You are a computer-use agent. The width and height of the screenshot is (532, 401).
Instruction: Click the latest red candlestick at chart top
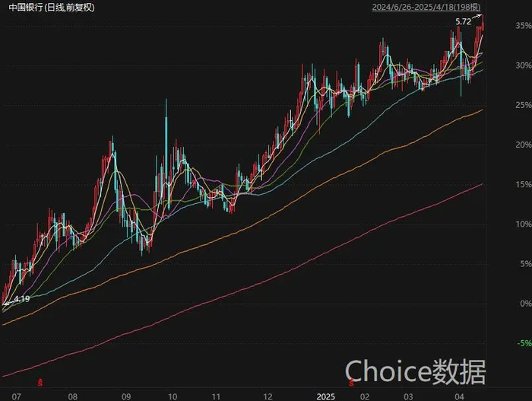pos(483,24)
